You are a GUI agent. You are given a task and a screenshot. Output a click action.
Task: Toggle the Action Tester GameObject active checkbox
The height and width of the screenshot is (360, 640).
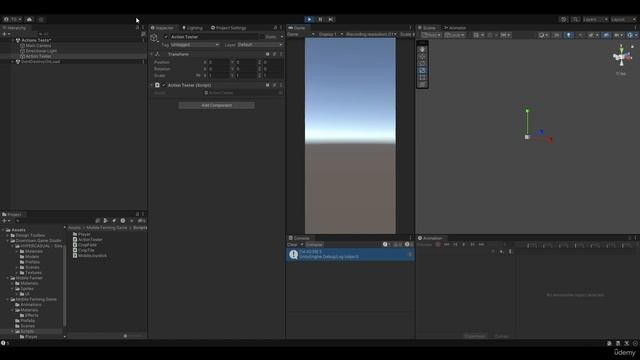166,37
